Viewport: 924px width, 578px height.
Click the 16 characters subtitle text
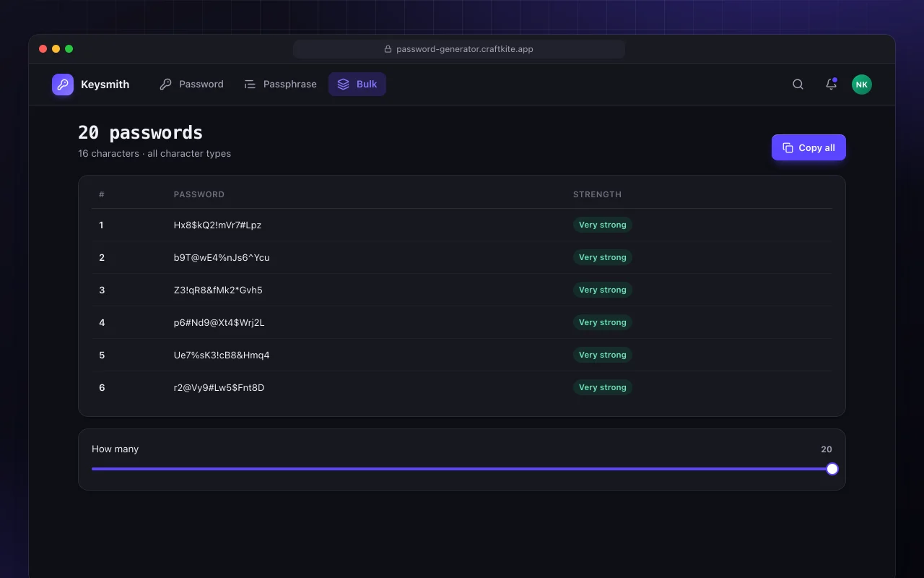(154, 153)
